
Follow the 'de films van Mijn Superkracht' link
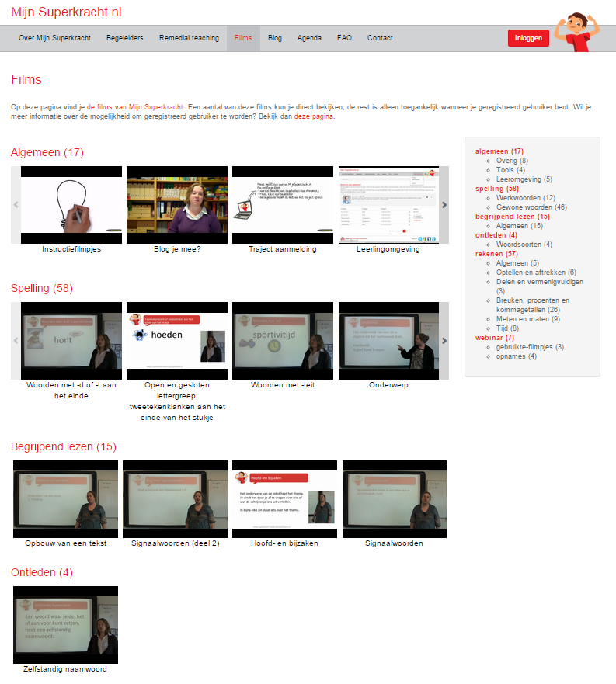(x=135, y=107)
